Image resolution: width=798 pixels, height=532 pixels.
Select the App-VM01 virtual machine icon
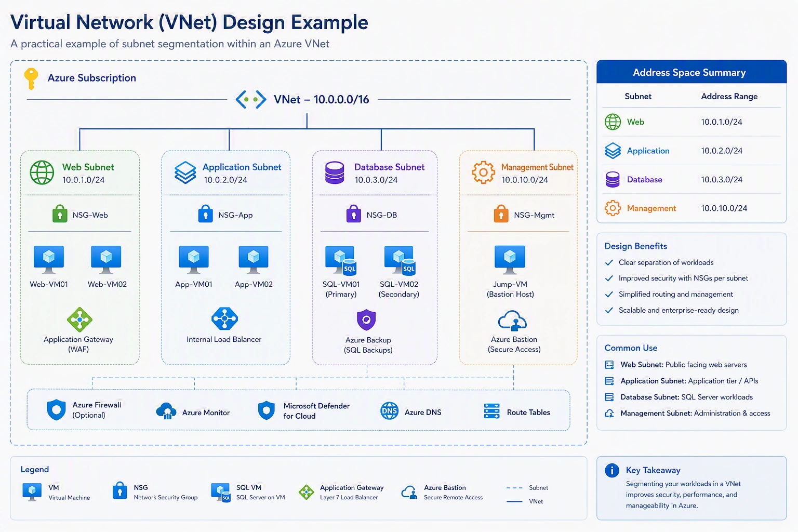[x=194, y=260]
